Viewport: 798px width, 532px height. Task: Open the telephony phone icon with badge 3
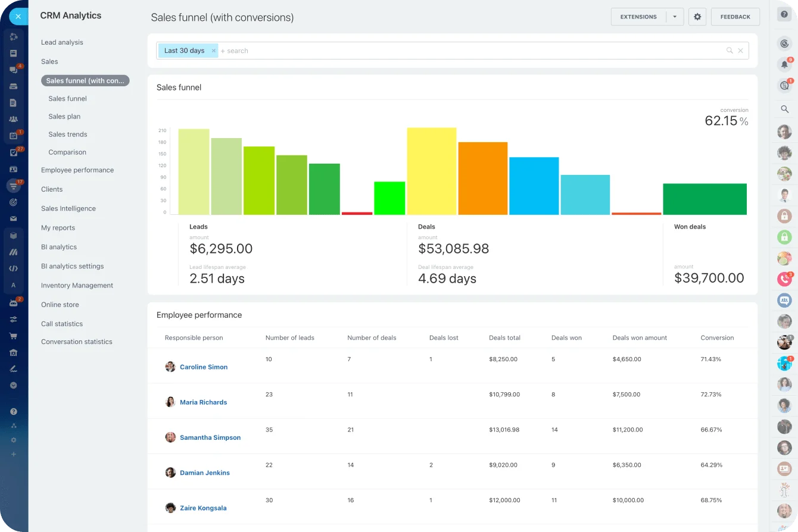coord(784,278)
